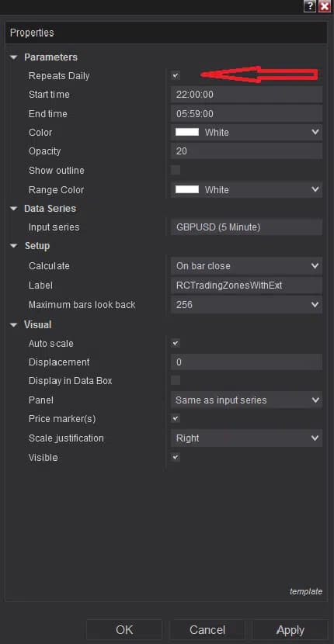
Task: Collapse the Setup section arrow
Action: (15, 246)
